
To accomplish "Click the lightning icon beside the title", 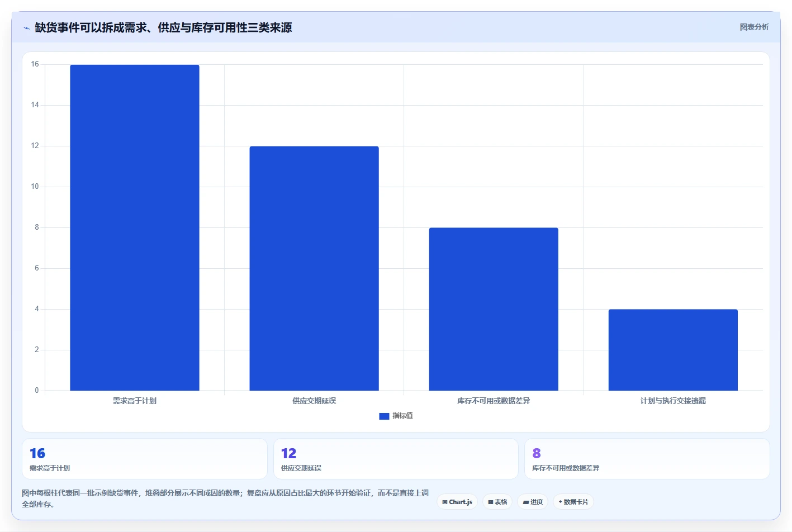I will pyautogui.click(x=26, y=28).
